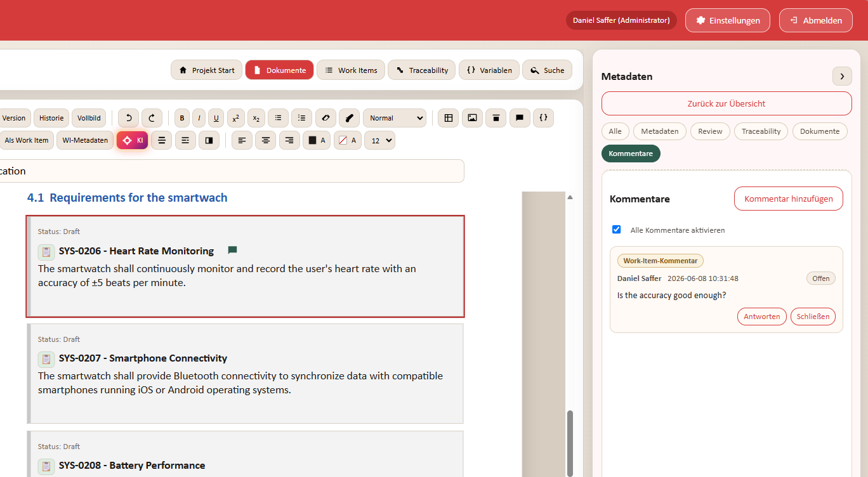Click the brush format painter icon
The image size is (868, 477).
tap(349, 118)
